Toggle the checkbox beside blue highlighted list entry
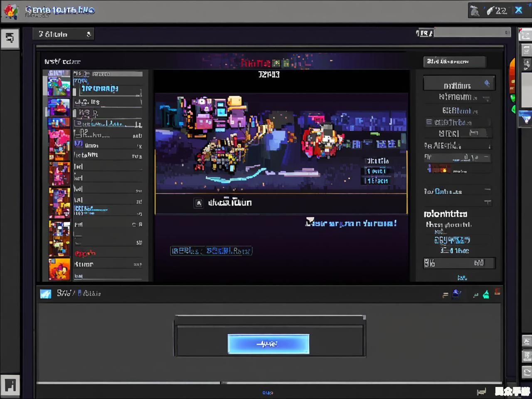 (75, 91)
